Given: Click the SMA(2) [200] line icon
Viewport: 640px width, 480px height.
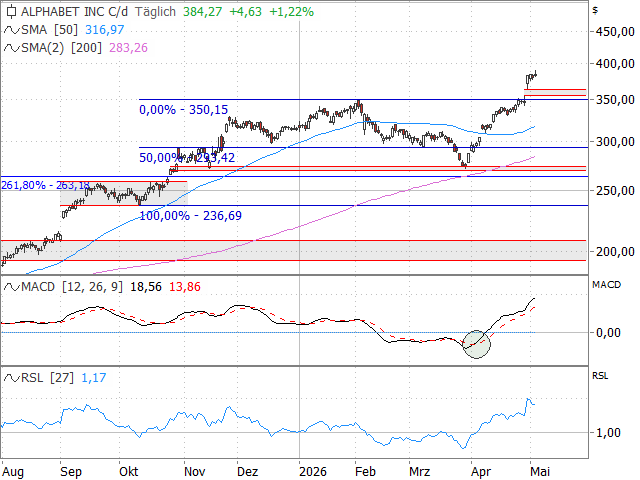Looking at the screenshot, I should tap(11, 48).
